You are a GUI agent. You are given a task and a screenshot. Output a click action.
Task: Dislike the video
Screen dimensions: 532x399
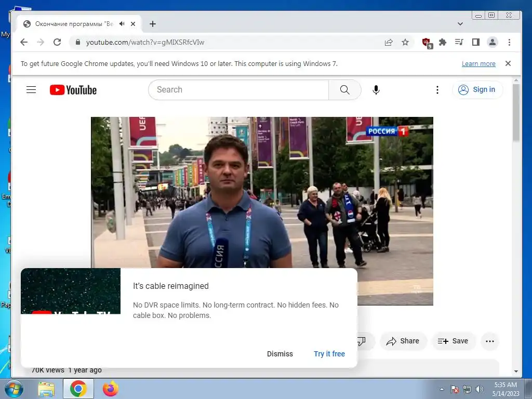pyautogui.click(x=362, y=341)
